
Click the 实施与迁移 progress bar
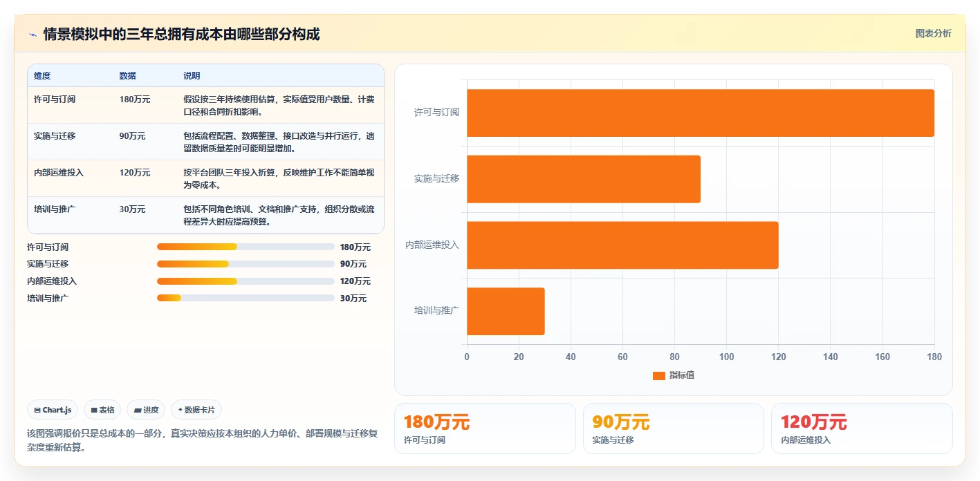click(246, 264)
